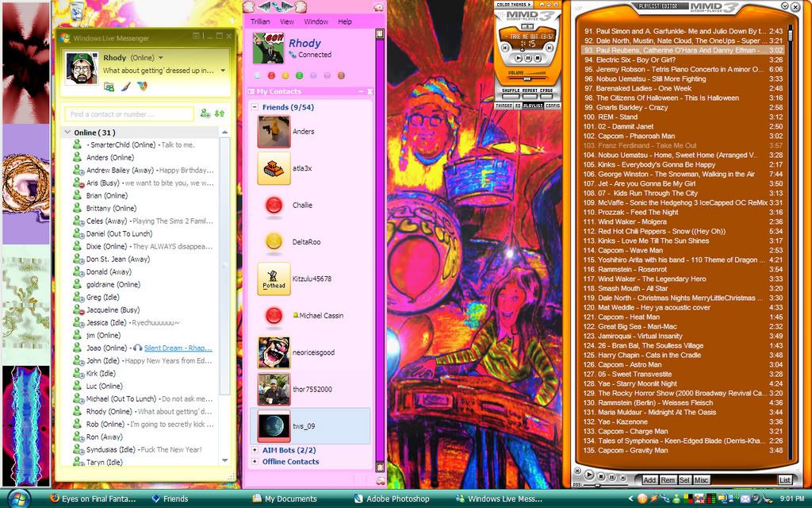Click the add a contact icon in Messenger

205,114
